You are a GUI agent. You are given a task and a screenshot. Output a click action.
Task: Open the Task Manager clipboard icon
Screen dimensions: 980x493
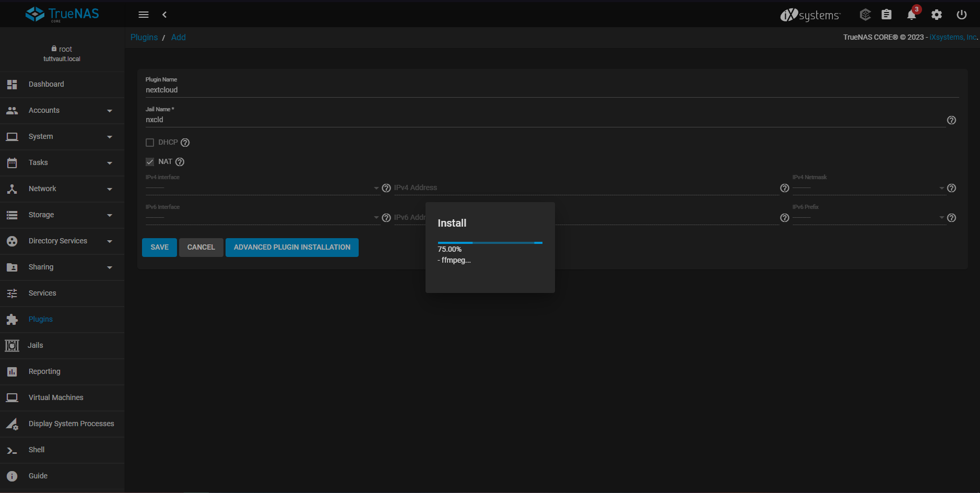point(887,15)
